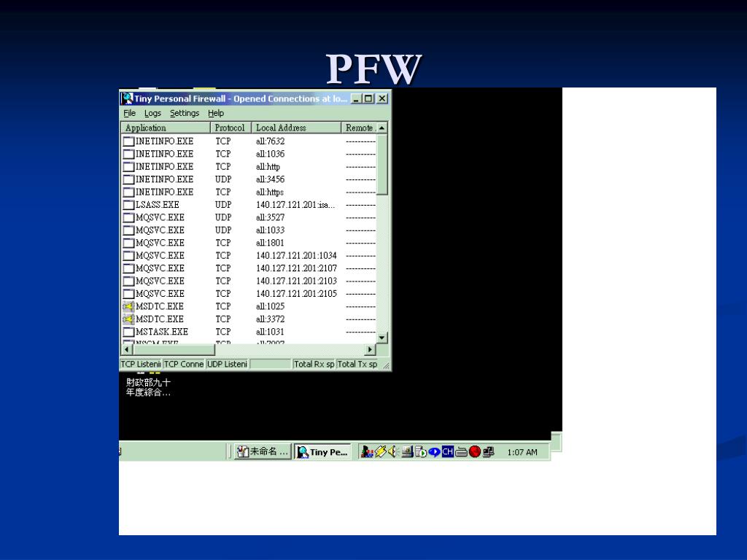Click the icon of MQSVC.EXE row 140.127.121.201:2107

coord(128,268)
